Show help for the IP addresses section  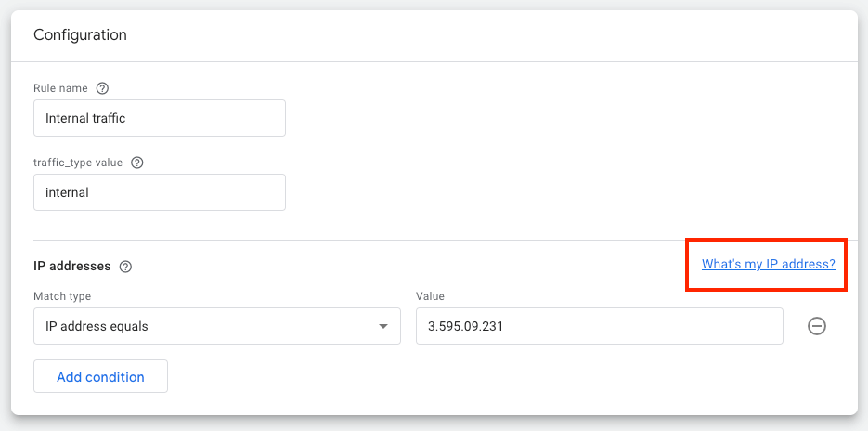tap(125, 267)
